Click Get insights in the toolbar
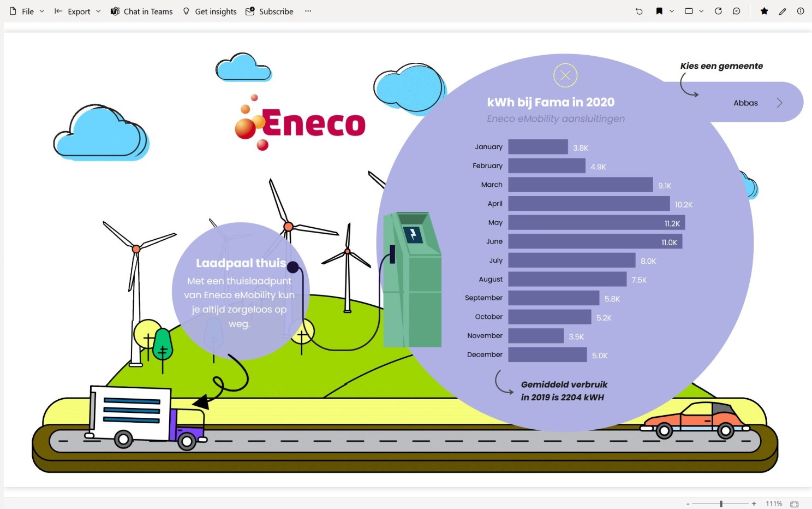 210,11
